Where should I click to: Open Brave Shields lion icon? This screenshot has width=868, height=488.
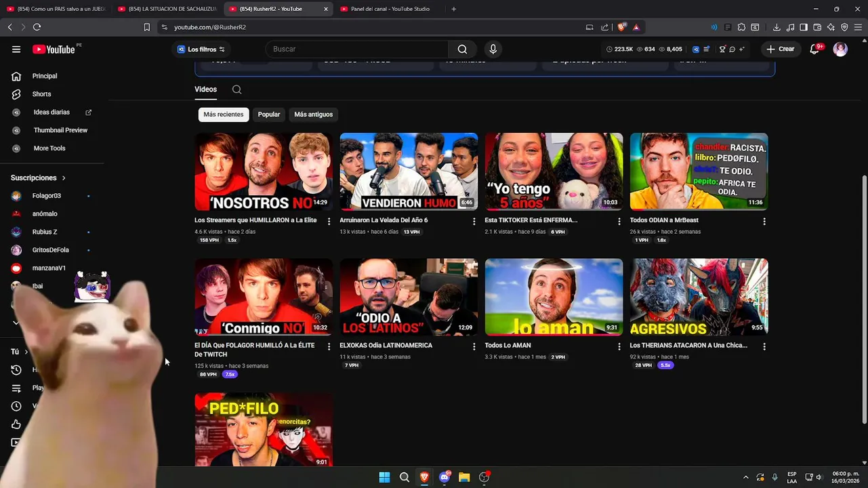click(621, 27)
